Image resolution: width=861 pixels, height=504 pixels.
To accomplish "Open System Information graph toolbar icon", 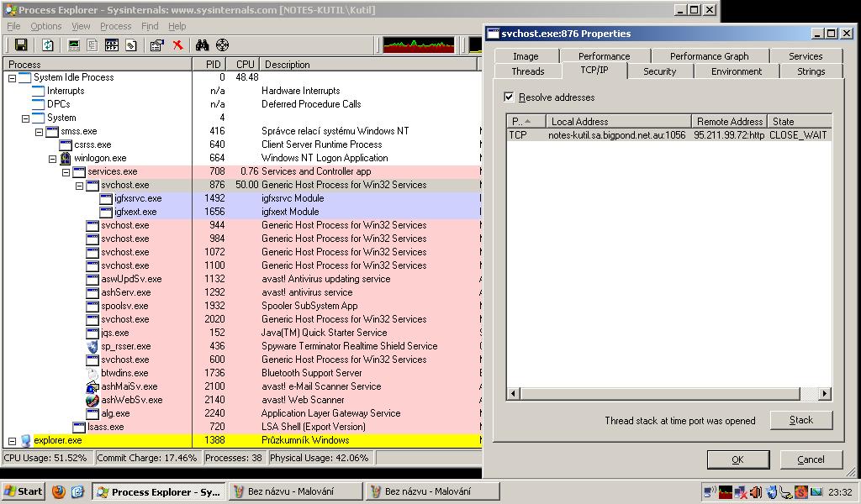I will click(x=74, y=45).
